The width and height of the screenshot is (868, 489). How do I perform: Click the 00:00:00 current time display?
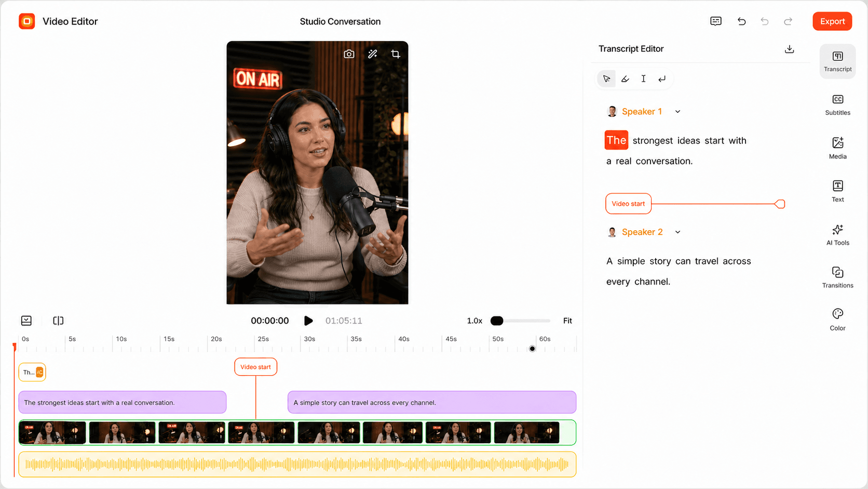269,321
